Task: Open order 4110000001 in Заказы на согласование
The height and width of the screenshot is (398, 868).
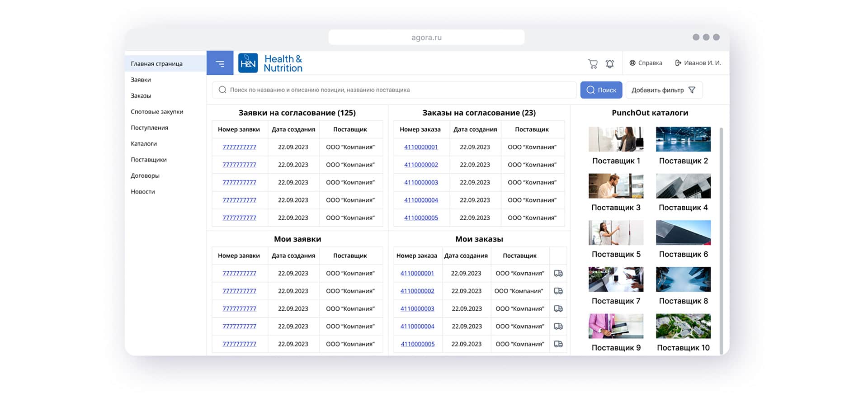Action: pyautogui.click(x=421, y=147)
